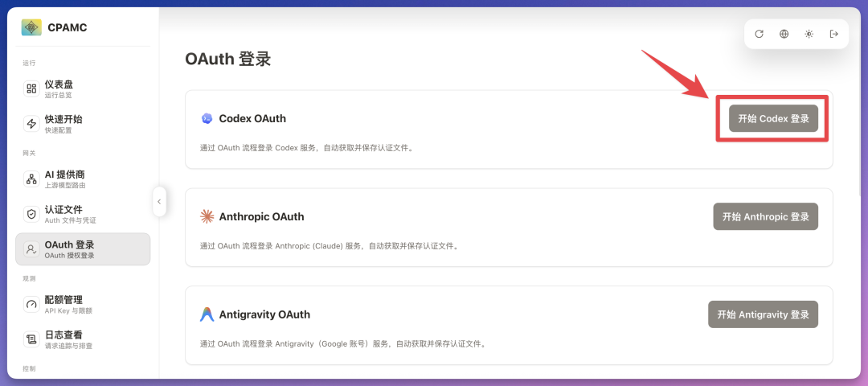The width and height of the screenshot is (868, 386).
Task: Click the CPAMC logo icon
Action: (31, 27)
